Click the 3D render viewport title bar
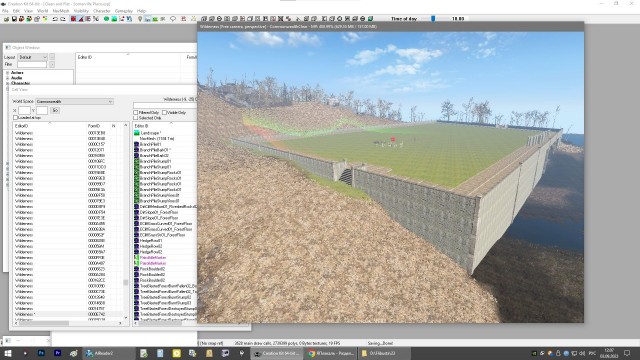This screenshot has width=640, height=360. (391, 27)
